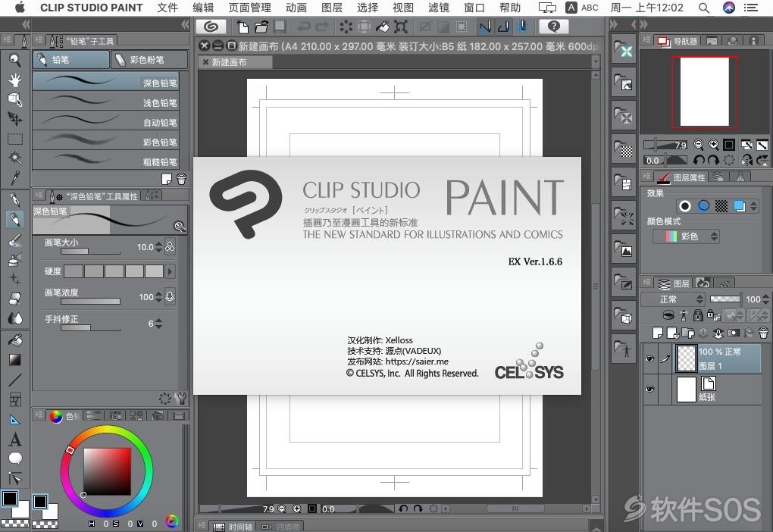Switch to the 铅笔 sub tool tab
This screenshot has width=773, height=532.
(71, 60)
